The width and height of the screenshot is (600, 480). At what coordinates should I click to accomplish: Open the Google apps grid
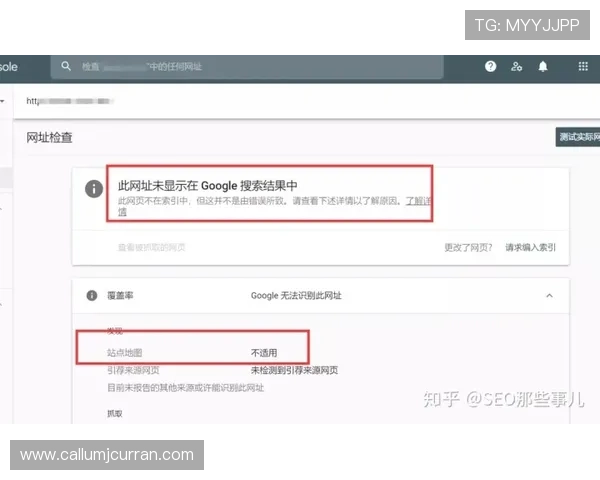(583, 67)
